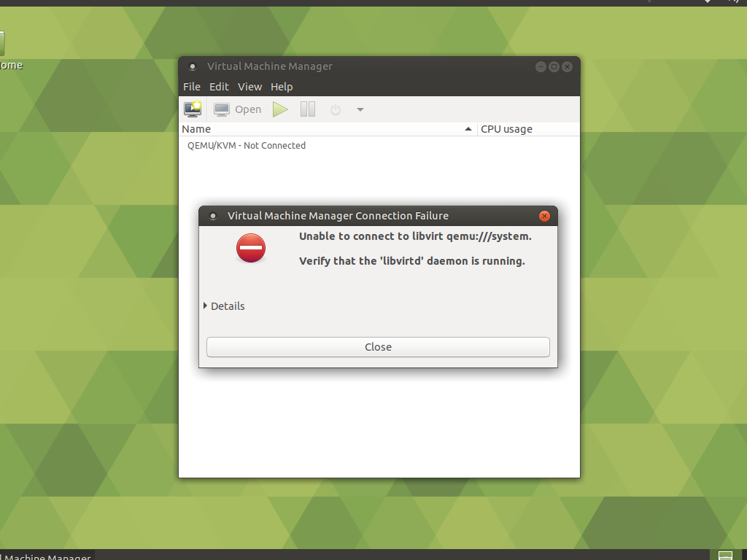The image size is (747, 560).
Task: Click the green Run virtual machine icon
Action: (280, 109)
